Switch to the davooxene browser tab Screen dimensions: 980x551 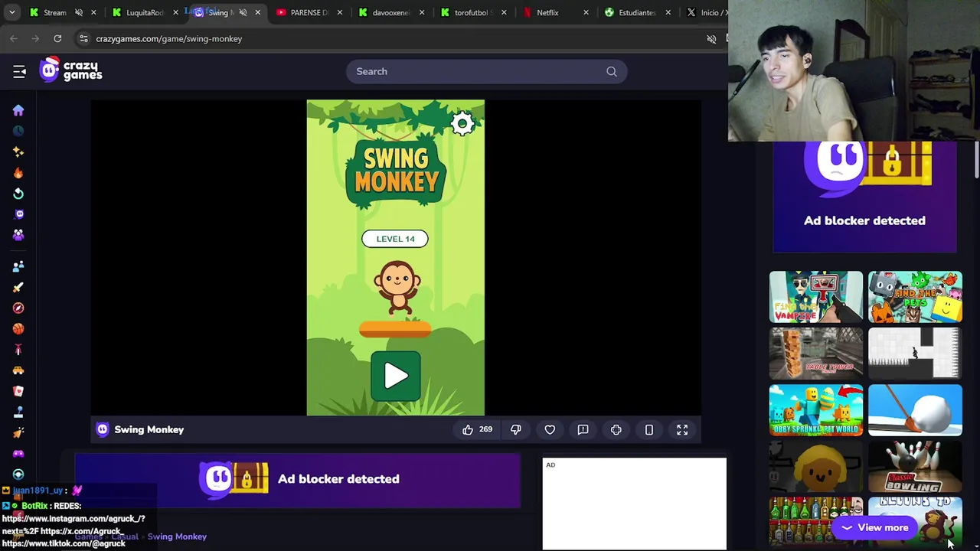[390, 12]
